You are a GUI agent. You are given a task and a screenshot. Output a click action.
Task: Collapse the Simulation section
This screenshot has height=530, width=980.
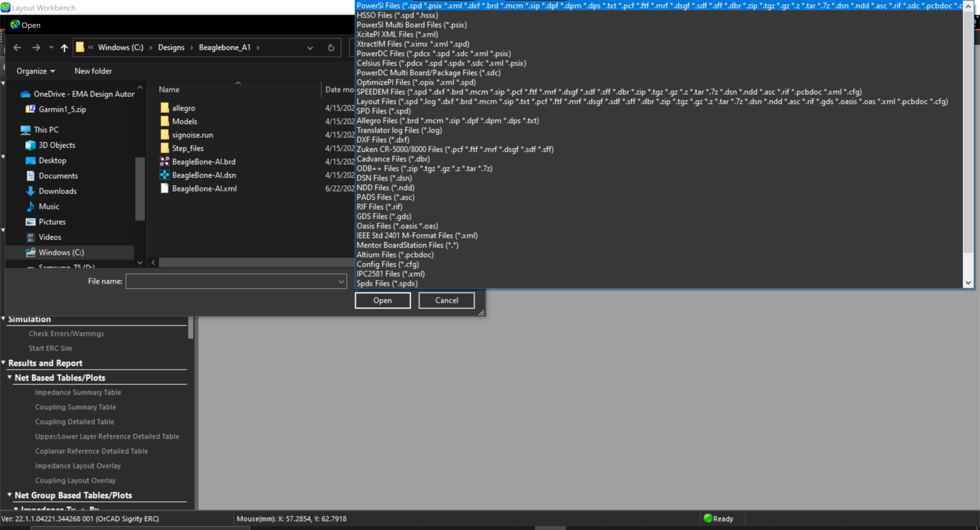(4, 318)
